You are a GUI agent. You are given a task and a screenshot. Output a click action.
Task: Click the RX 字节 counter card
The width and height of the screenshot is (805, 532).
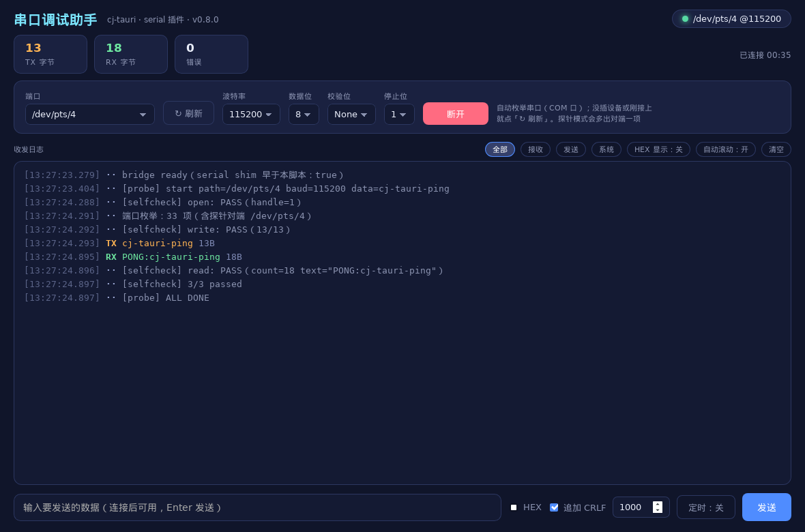point(131,55)
